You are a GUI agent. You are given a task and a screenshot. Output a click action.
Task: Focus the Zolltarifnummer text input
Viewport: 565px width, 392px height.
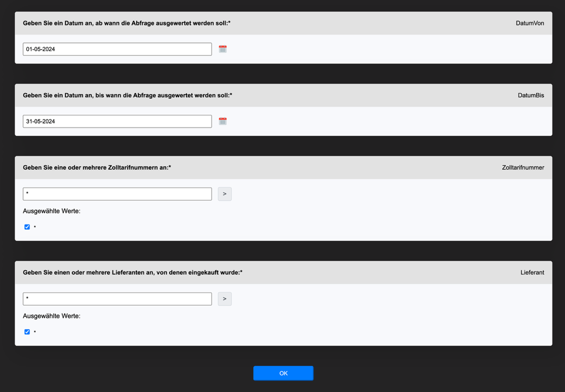tap(117, 194)
